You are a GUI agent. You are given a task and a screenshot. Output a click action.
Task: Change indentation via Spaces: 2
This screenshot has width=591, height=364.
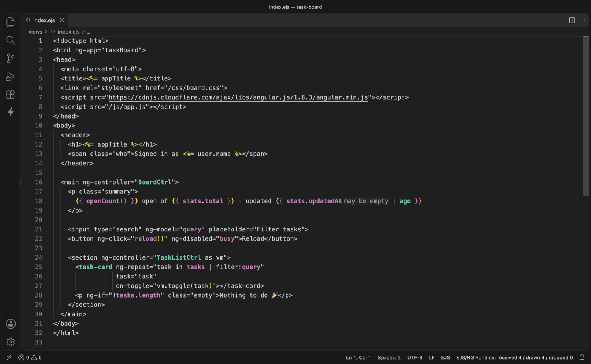(389, 357)
